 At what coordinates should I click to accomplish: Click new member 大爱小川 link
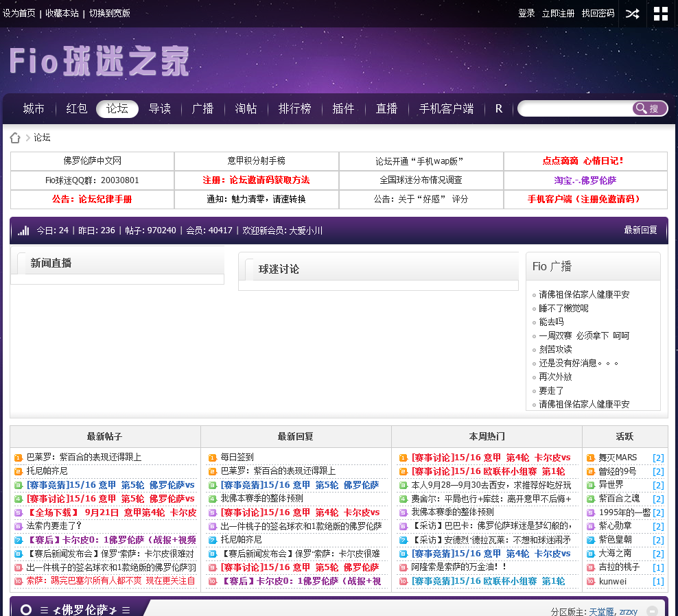(x=305, y=230)
